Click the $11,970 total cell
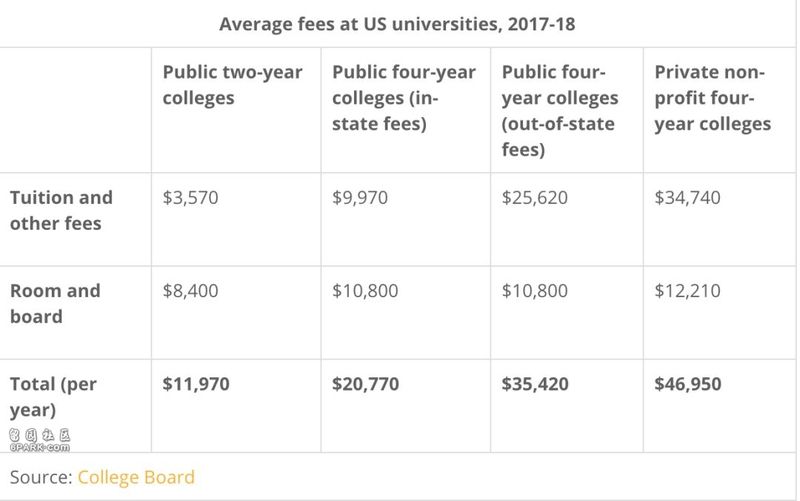Screen dimensions: 800x501 click(196, 384)
